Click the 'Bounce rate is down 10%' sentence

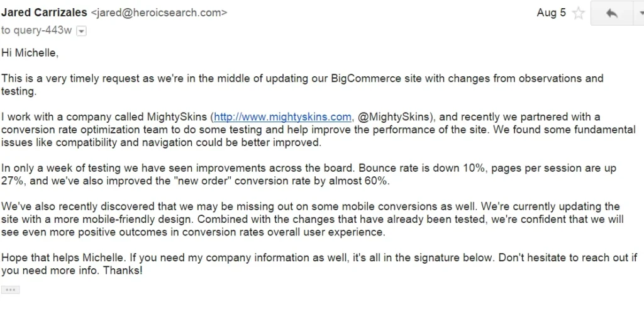pyautogui.click(x=415, y=168)
